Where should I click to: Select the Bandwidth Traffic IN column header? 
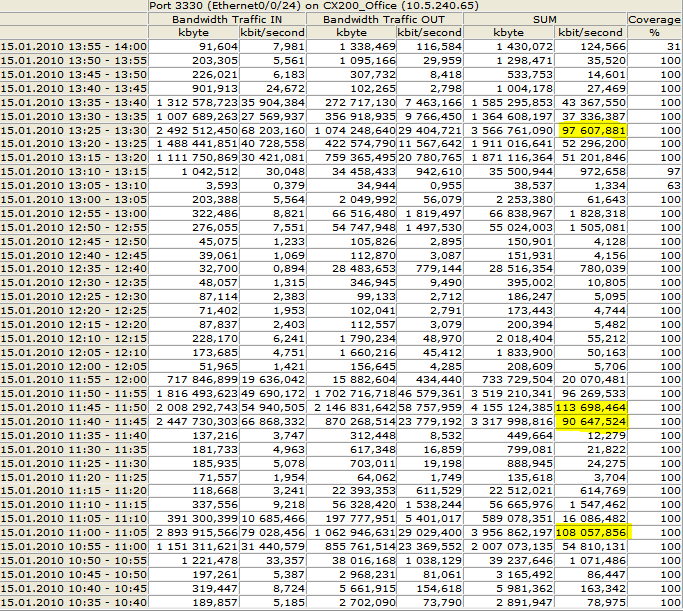(x=227, y=19)
